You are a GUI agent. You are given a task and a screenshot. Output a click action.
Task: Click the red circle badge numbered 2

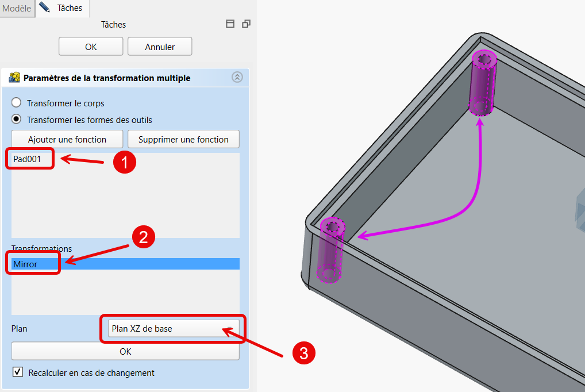click(x=144, y=237)
